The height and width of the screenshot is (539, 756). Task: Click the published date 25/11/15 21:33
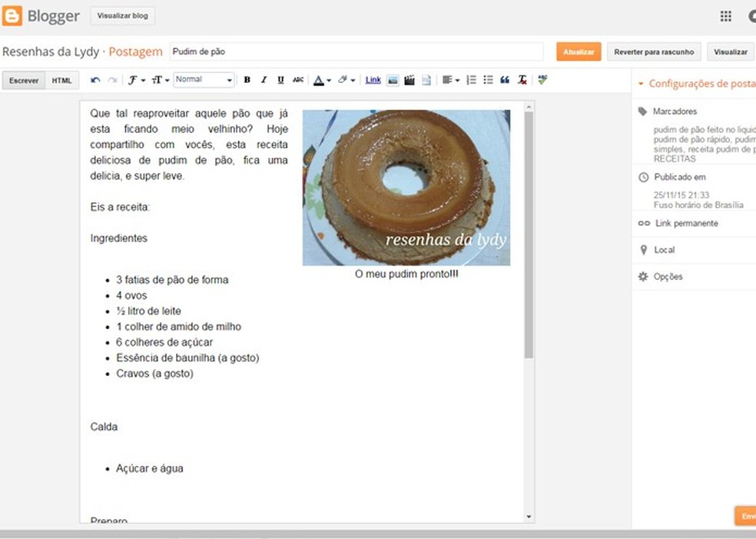[x=681, y=195]
